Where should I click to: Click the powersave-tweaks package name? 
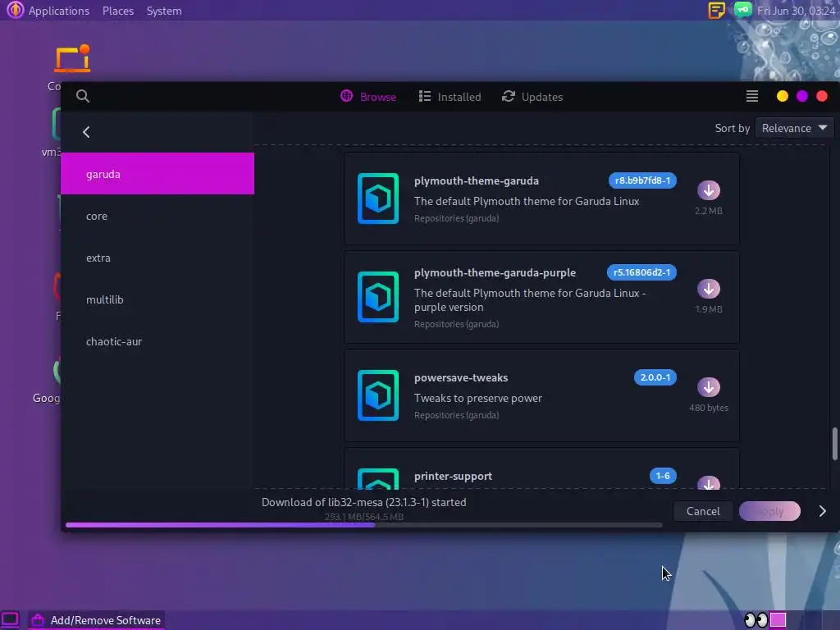(x=461, y=377)
